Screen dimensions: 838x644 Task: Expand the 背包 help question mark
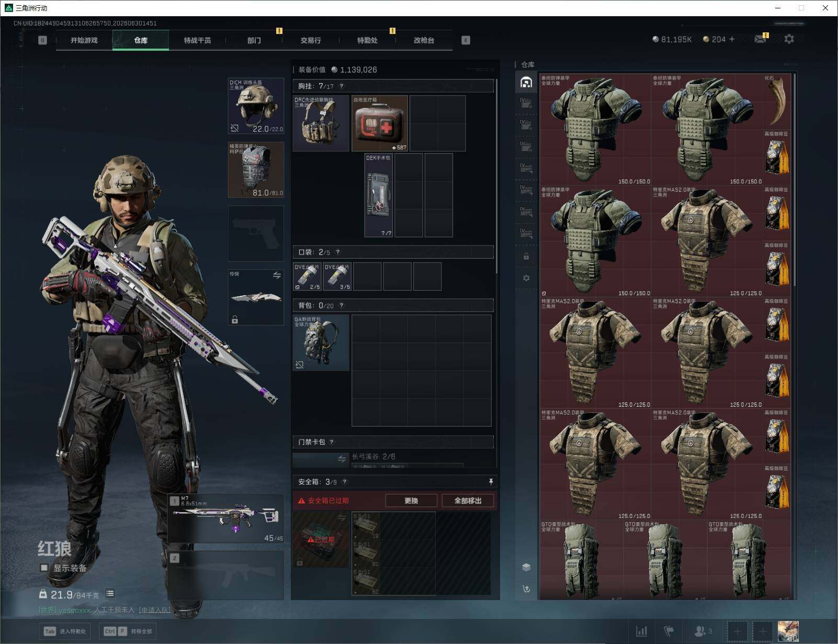coord(342,305)
